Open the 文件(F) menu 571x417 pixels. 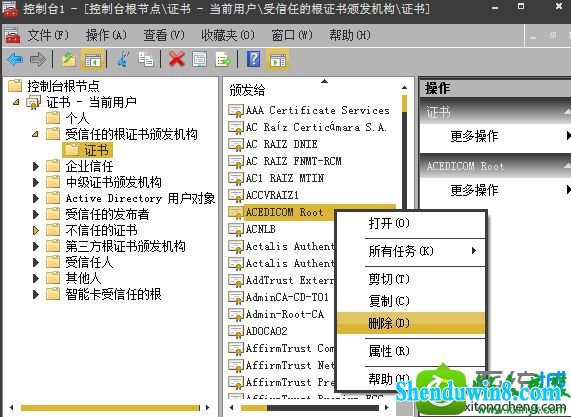coord(48,35)
